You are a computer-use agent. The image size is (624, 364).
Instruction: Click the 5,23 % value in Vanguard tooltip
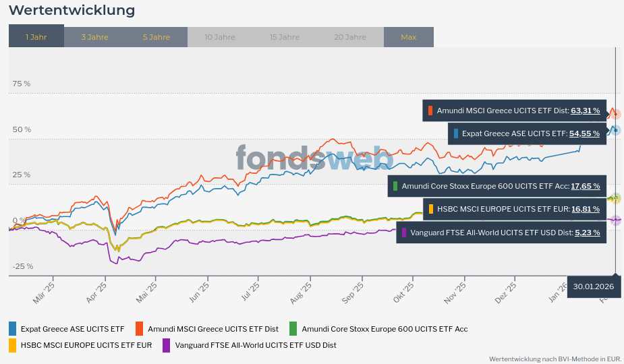pyautogui.click(x=588, y=233)
